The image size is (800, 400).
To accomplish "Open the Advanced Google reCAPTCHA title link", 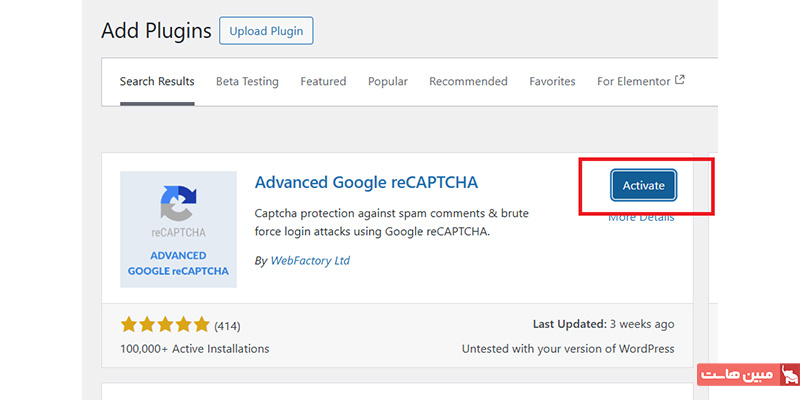I will click(x=366, y=182).
